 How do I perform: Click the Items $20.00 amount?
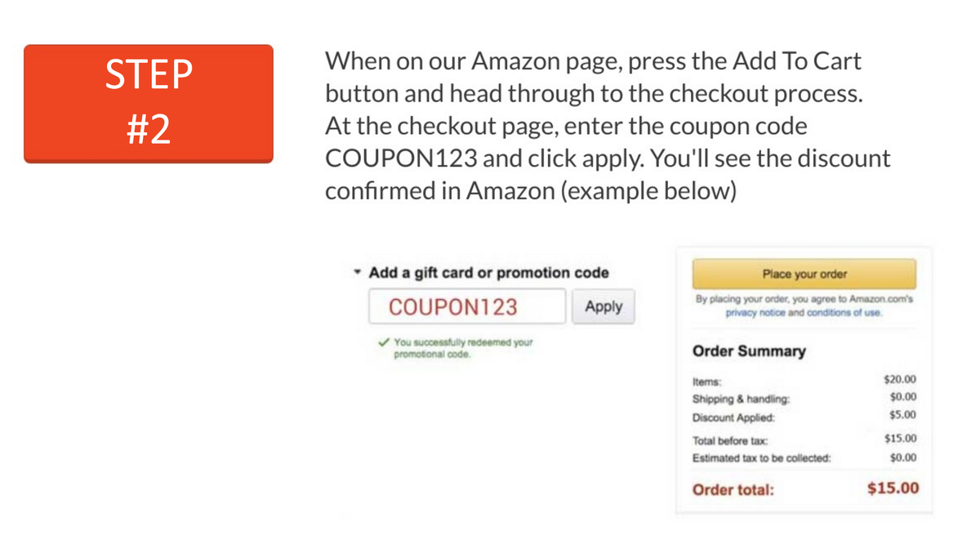900,380
